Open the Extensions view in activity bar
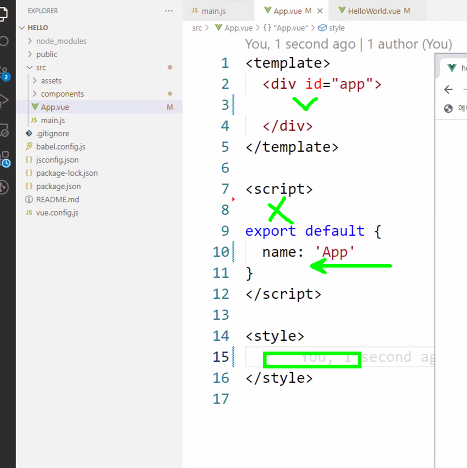Screen dimensions: 467x468 [5, 159]
